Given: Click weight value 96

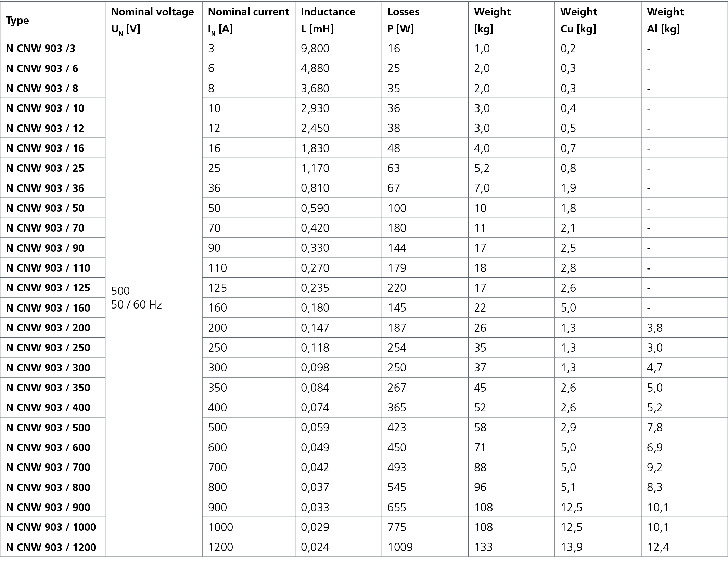Looking at the screenshot, I should [480, 487].
